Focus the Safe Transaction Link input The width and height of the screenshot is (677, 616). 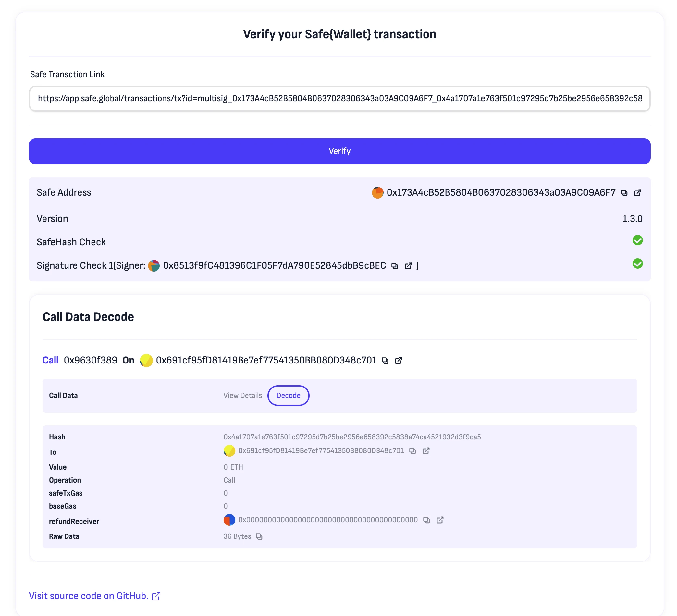(x=339, y=99)
